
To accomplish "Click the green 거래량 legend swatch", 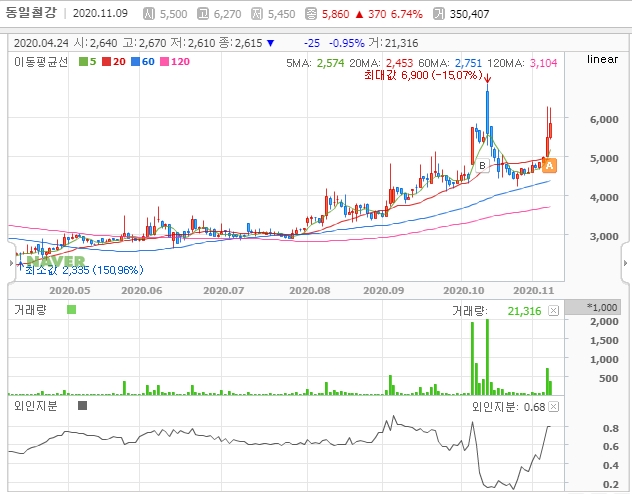I will [x=71, y=309].
